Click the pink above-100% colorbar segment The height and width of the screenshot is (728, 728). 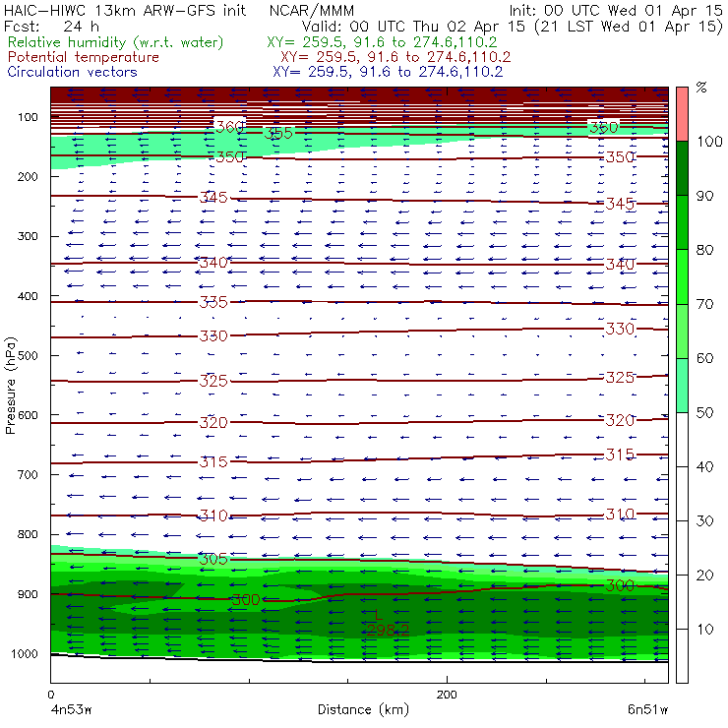pyautogui.click(x=682, y=114)
